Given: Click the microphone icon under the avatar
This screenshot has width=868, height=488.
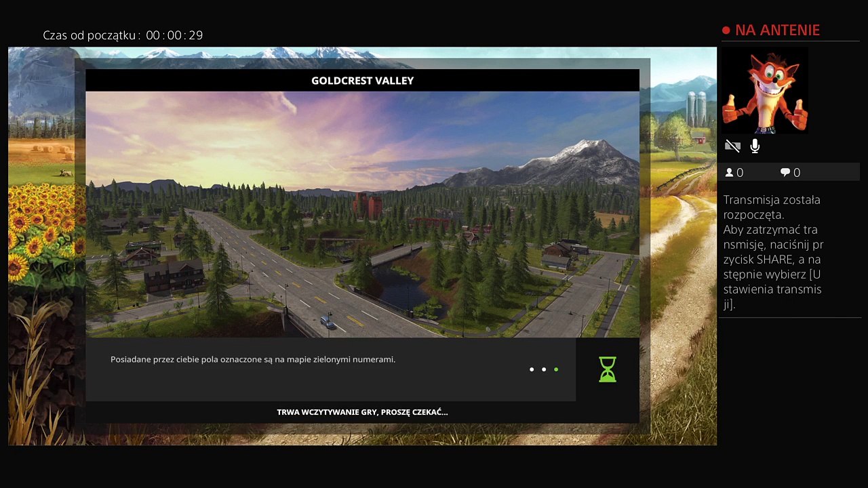Looking at the screenshot, I should (755, 146).
